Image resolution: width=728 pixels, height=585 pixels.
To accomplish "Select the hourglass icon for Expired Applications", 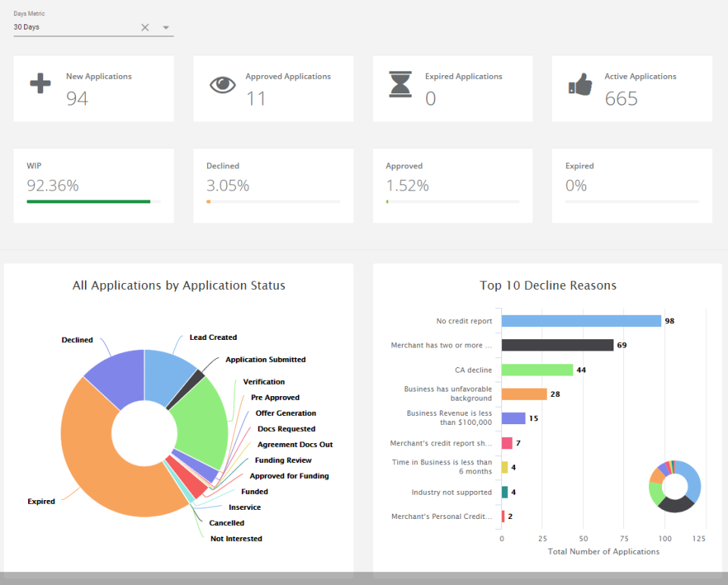I will (401, 83).
